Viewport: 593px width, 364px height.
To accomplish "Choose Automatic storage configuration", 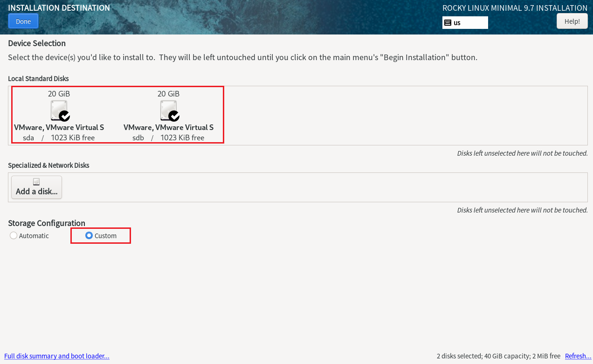I will (x=14, y=236).
